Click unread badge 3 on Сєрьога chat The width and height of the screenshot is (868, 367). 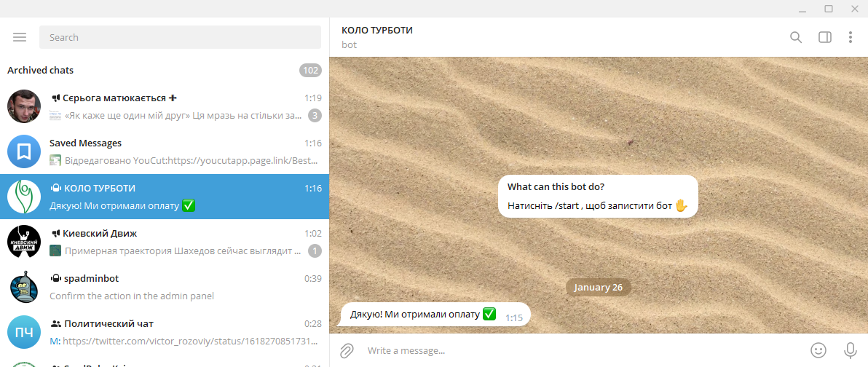coord(315,116)
